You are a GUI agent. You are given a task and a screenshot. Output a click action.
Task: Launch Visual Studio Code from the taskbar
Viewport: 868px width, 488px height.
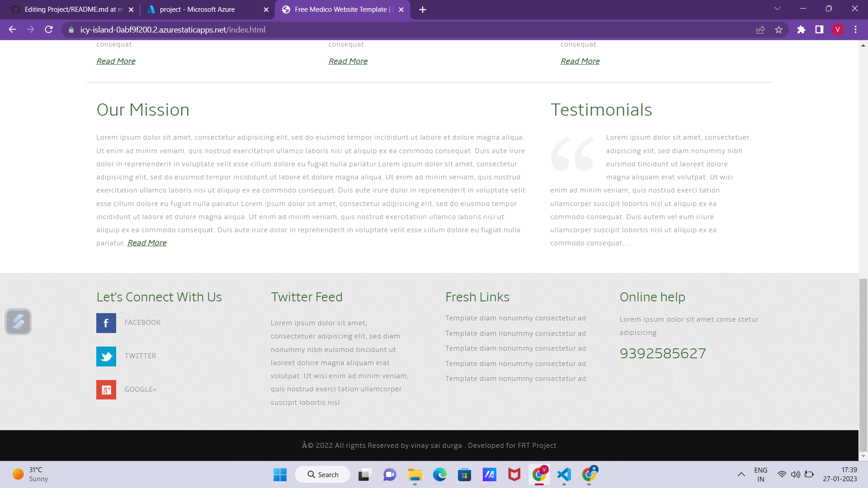point(564,474)
